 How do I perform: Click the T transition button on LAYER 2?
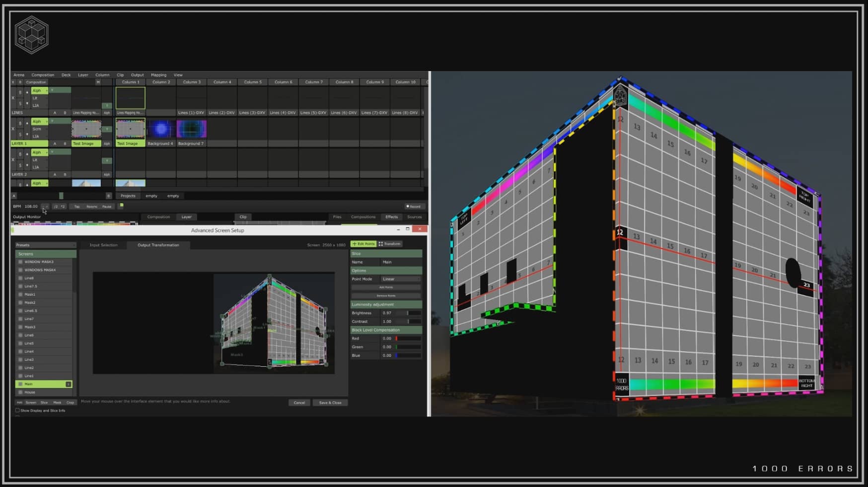[x=107, y=161]
